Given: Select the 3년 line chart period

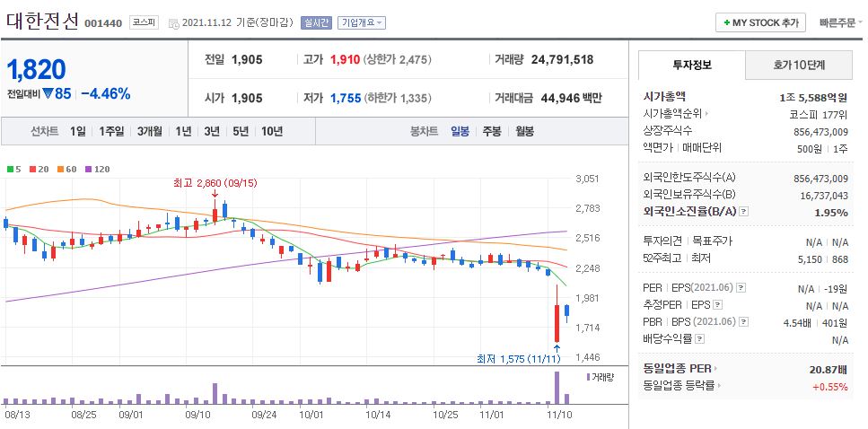Looking at the screenshot, I should pos(212,131).
